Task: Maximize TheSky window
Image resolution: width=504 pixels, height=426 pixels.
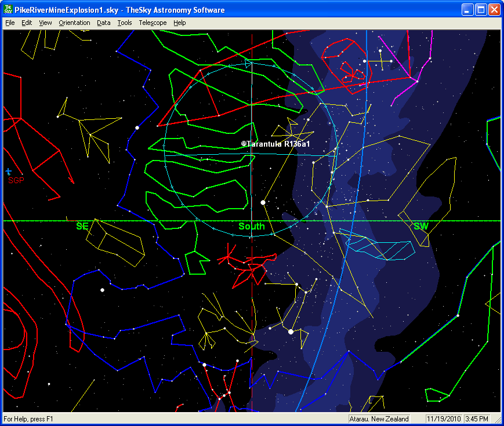Action: 481,10
